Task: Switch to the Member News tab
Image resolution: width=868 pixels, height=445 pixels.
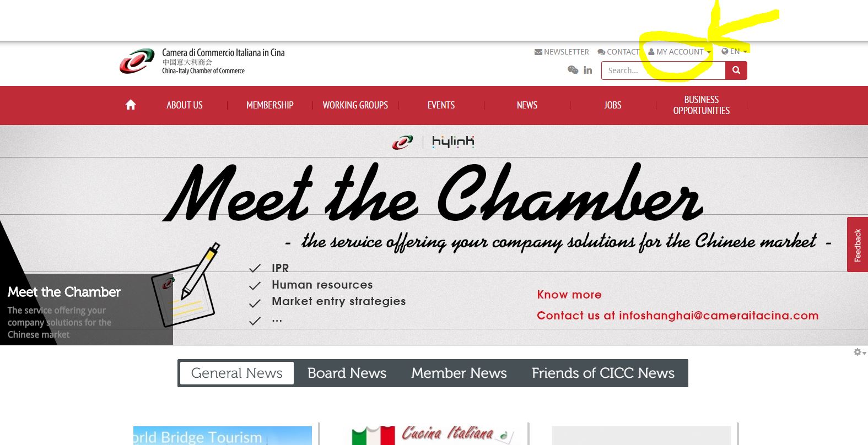Action: [459, 373]
